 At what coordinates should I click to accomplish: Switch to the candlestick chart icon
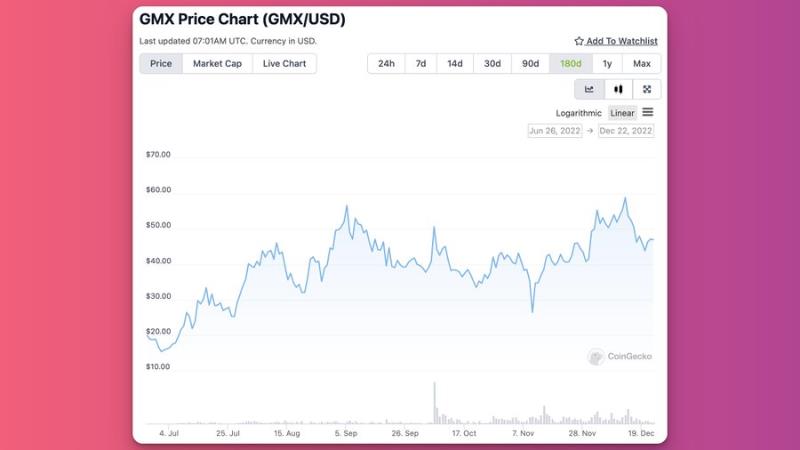tap(618, 89)
